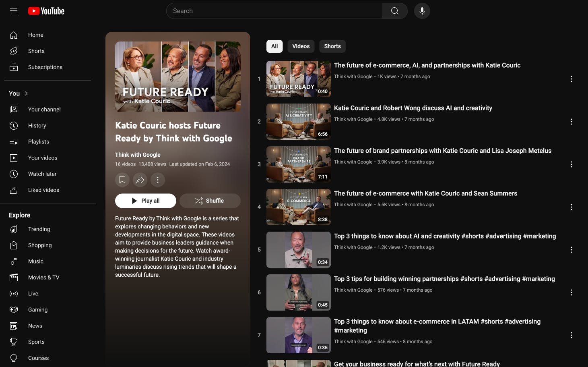Save the playlist with the bookmark icon
The height and width of the screenshot is (367, 588).
tap(122, 180)
